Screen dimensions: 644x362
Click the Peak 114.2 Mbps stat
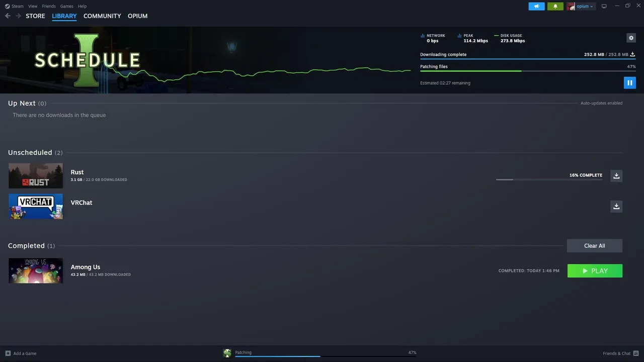click(473, 38)
